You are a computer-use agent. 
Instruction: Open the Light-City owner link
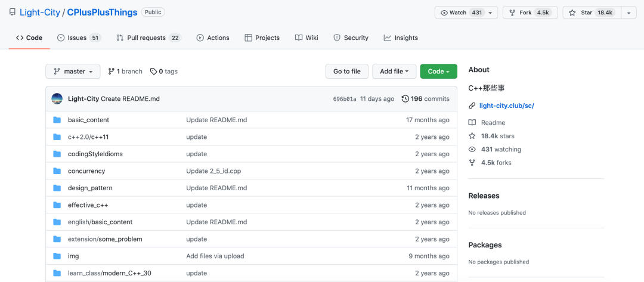click(x=40, y=13)
